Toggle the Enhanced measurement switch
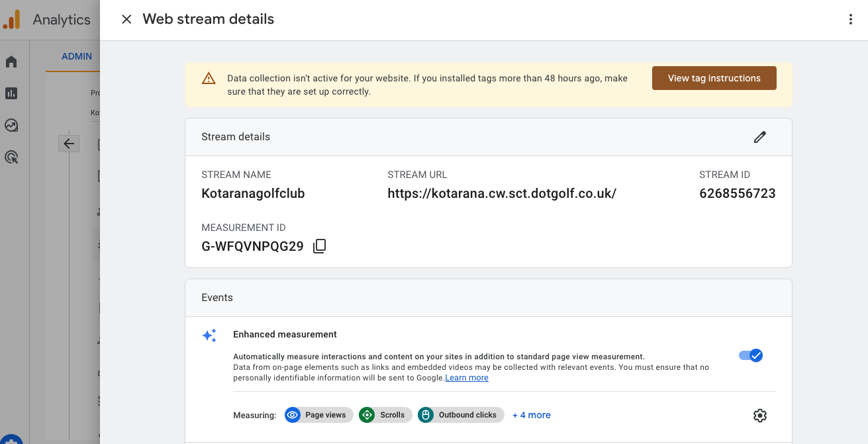868x444 pixels. (751, 355)
